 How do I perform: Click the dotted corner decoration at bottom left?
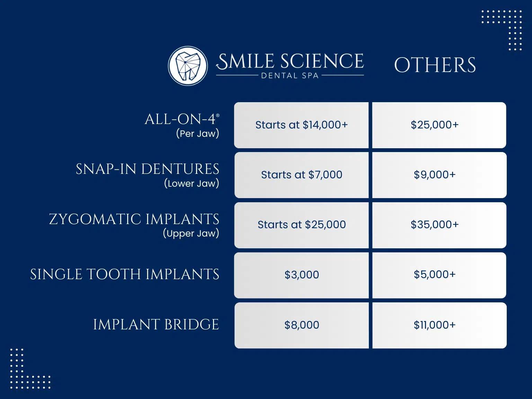tap(30, 369)
